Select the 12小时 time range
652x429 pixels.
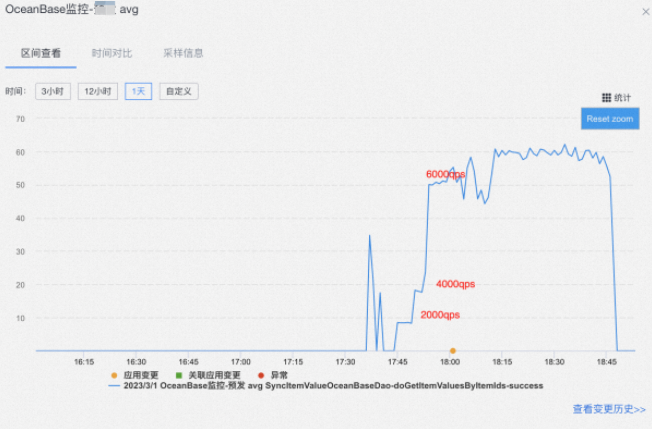(x=98, y=91)
